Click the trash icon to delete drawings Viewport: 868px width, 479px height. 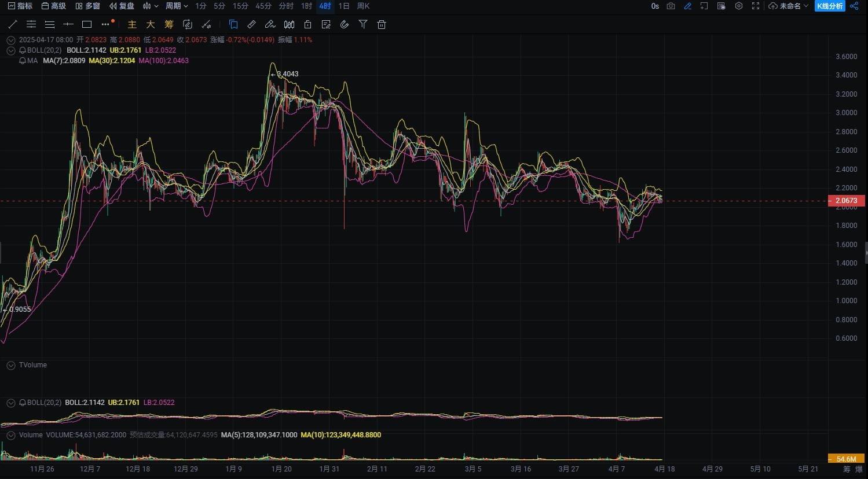381,24
